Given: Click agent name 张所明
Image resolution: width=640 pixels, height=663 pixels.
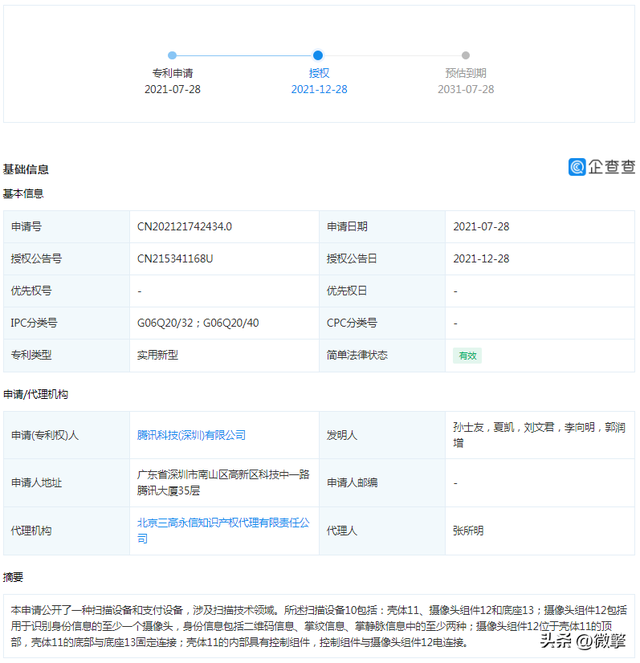Looking at the screenshot, I should (x=468, y=530).
